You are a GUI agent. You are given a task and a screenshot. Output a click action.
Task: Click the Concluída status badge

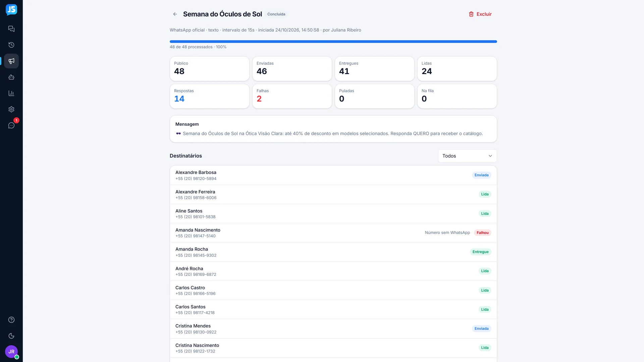(276, 14)
